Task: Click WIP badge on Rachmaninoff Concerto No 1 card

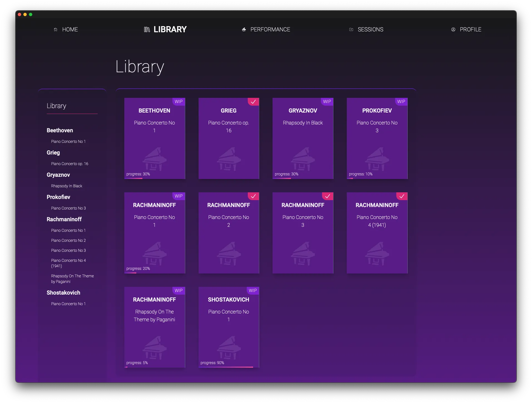Action: point(179,196)
